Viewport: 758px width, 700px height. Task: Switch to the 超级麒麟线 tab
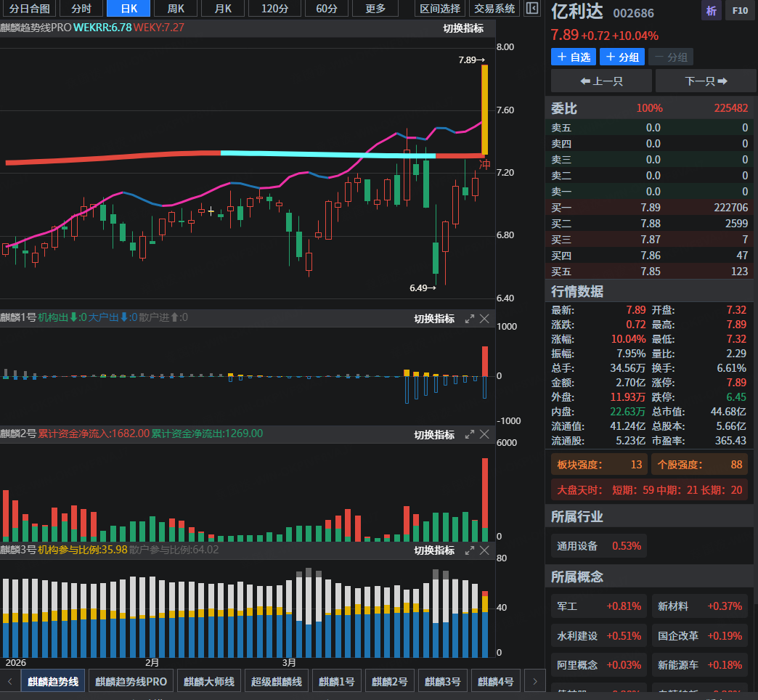(x=275, y=681)
